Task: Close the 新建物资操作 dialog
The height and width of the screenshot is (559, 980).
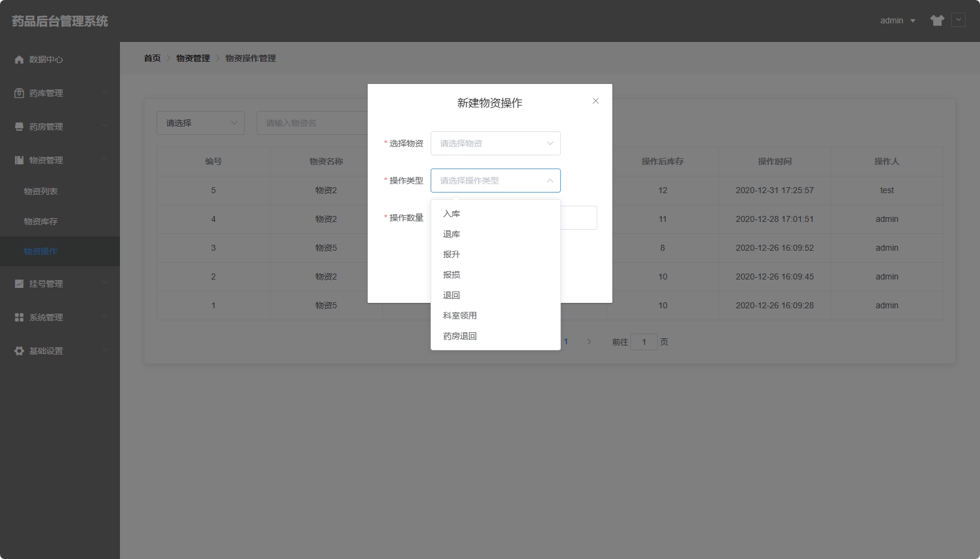Action: click(x=596, y=101)
